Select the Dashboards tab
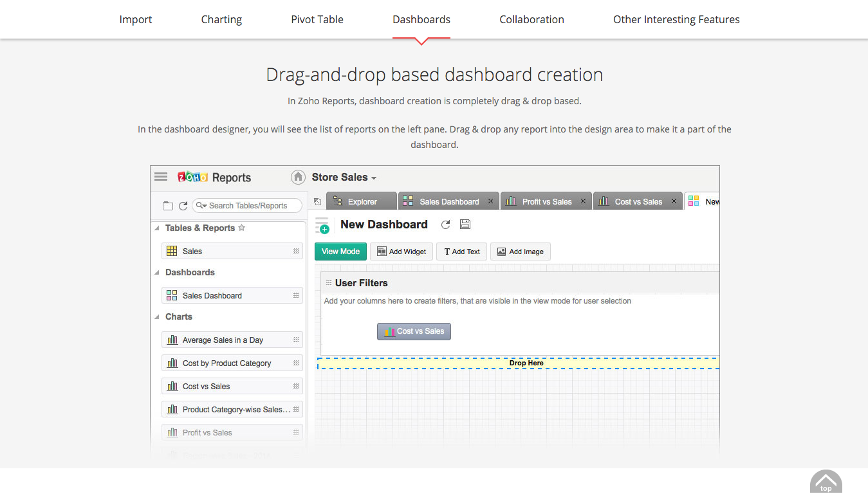 (421, 19)
